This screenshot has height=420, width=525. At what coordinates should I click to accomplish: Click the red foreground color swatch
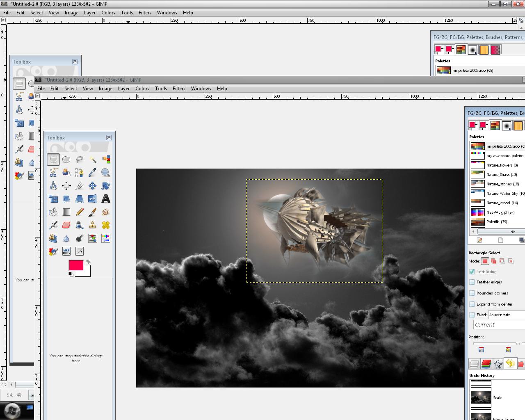point(76,265)
